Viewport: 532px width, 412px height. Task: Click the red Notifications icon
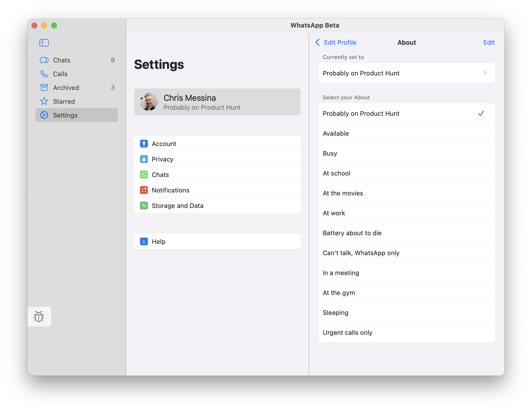pos(144,190)
